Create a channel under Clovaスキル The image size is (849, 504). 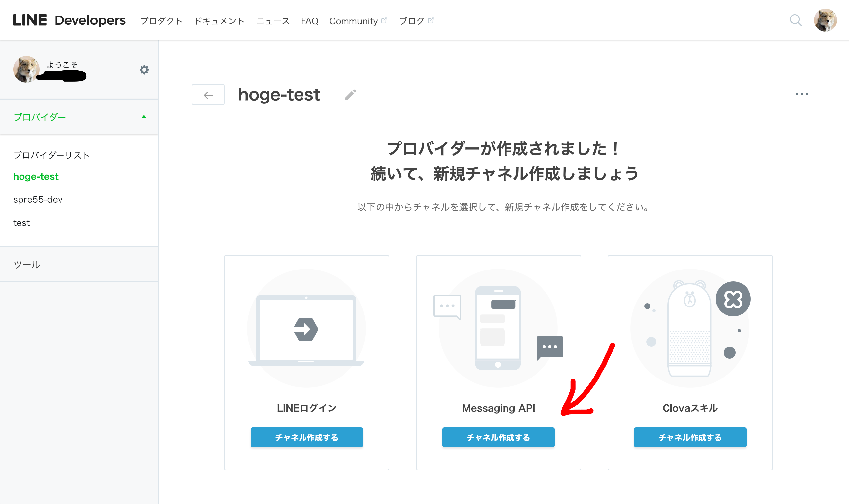tap(690, 437)
